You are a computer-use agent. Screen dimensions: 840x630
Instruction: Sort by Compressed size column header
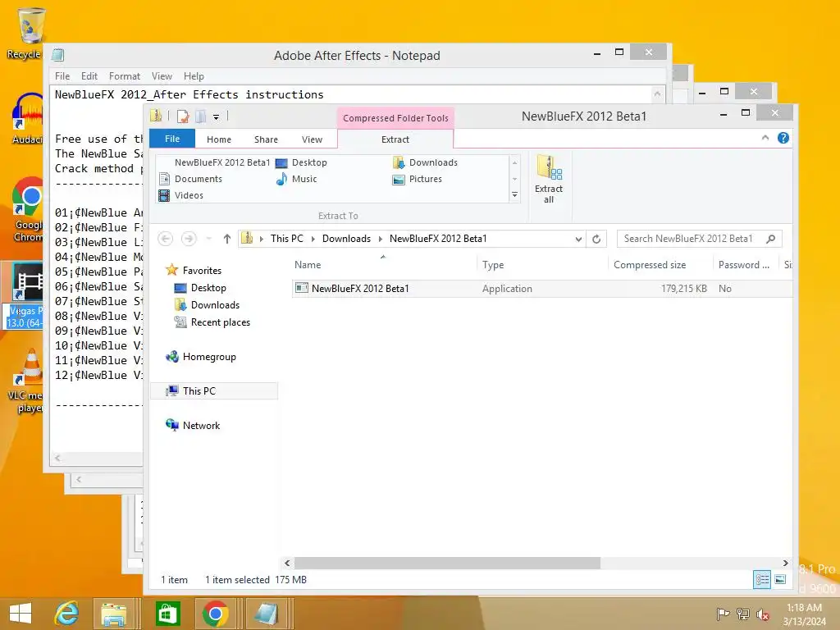[x=660, y=265]
